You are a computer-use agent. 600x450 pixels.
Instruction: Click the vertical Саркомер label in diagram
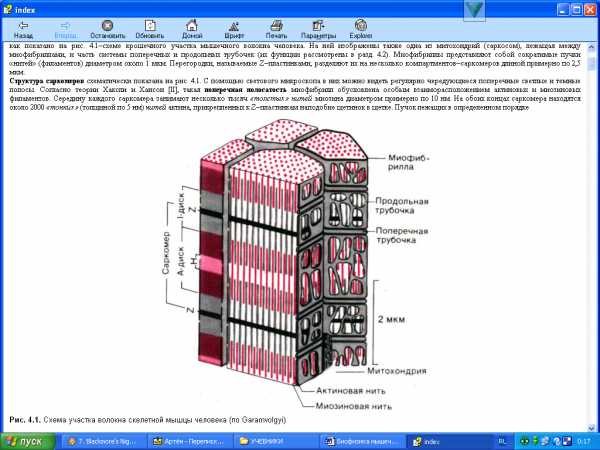coord(166,253)
